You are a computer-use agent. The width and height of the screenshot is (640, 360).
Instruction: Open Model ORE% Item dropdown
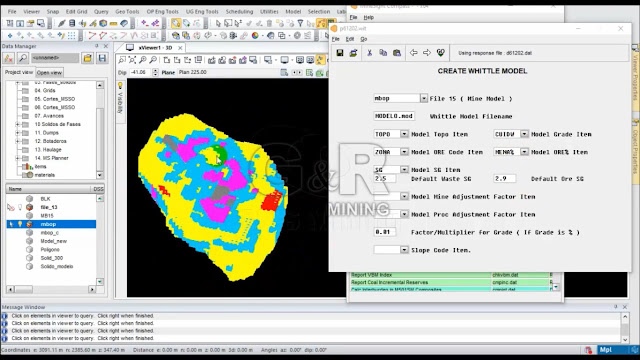[x=524, y=152]
